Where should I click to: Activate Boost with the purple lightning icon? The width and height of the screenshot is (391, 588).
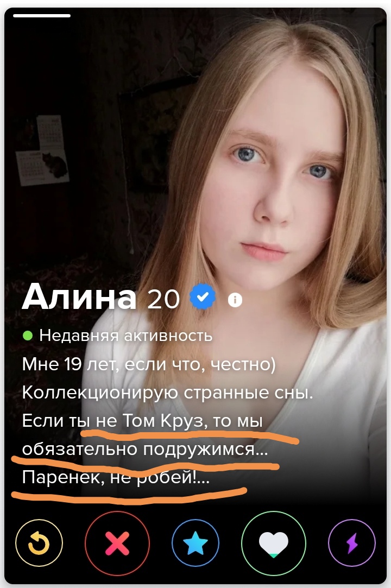[x=351, y=542]
